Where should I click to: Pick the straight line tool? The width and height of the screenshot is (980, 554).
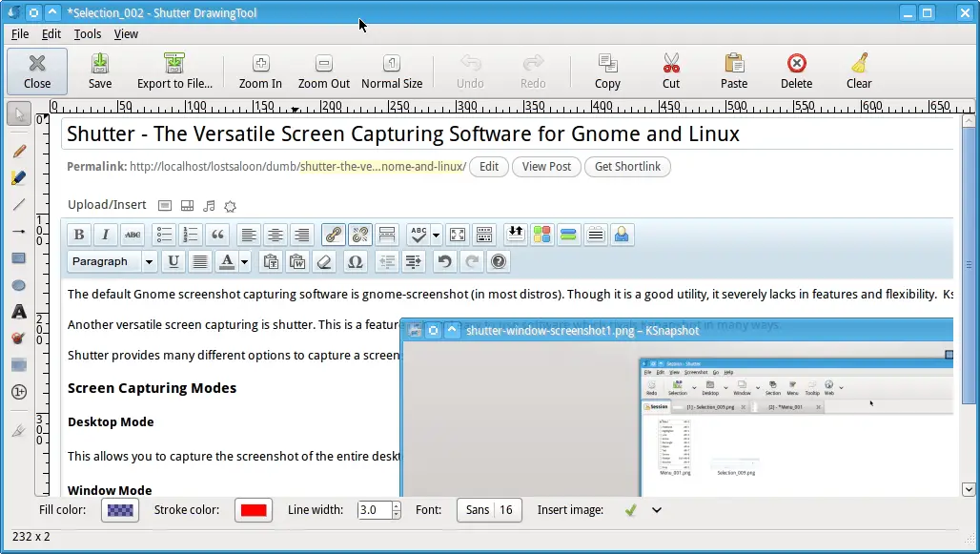pos(19,204)
